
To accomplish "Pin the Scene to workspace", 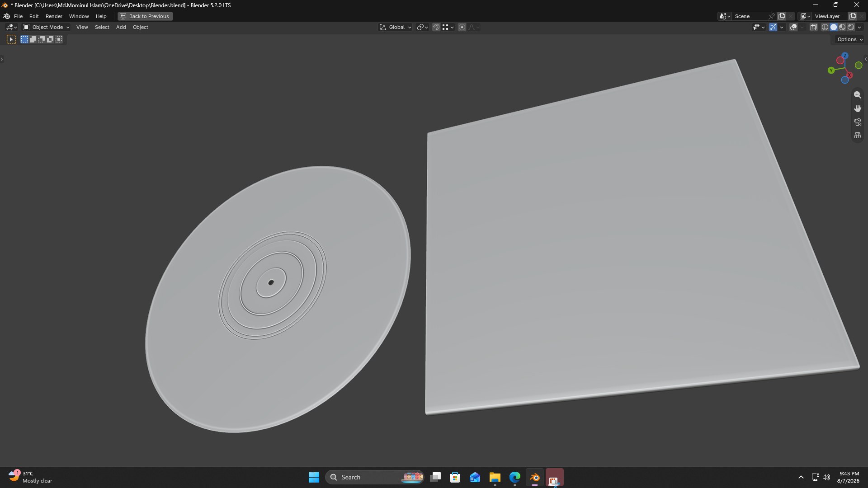I will click(772, 16).
